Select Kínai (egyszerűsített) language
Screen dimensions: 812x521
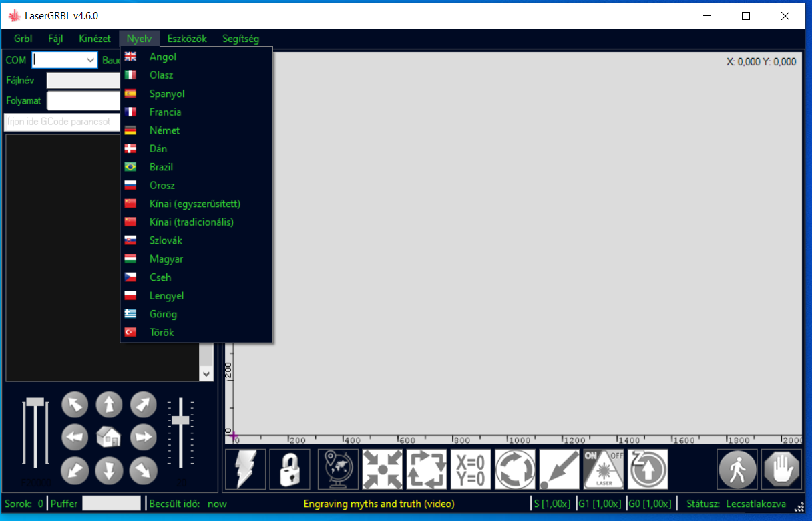tap(196, 204)
